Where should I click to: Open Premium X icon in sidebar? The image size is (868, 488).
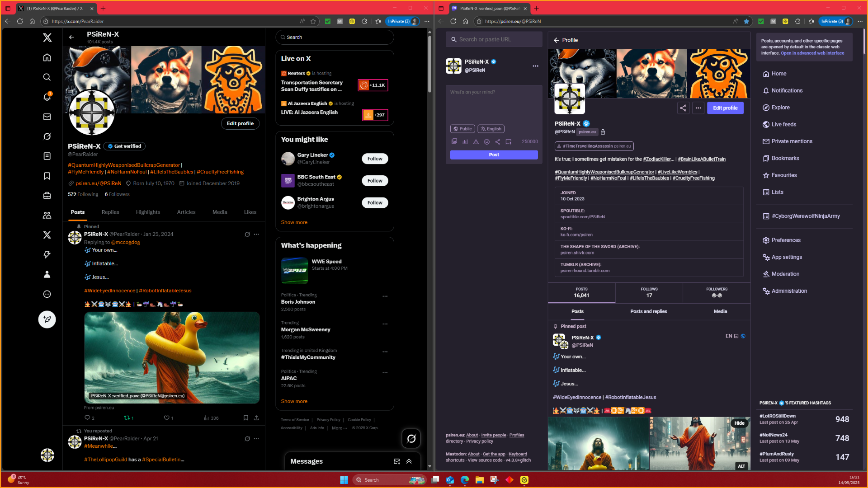pos(47,235)
